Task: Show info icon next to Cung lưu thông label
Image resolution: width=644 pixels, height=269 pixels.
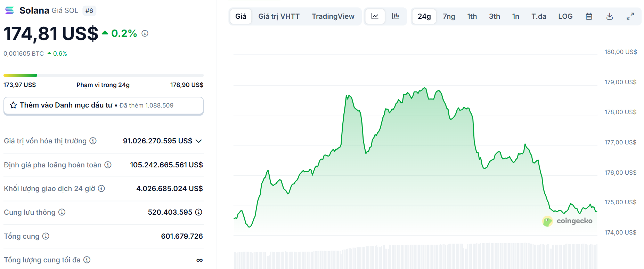Action: click(62, 212)
